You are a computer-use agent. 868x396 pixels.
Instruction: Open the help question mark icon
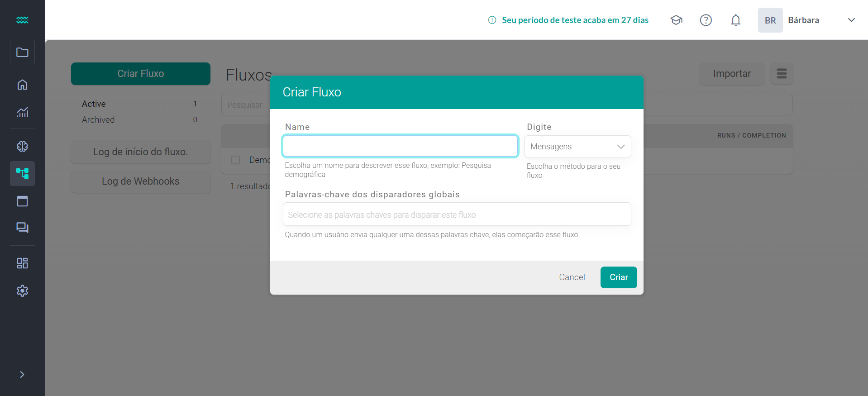tap(706, 20)
